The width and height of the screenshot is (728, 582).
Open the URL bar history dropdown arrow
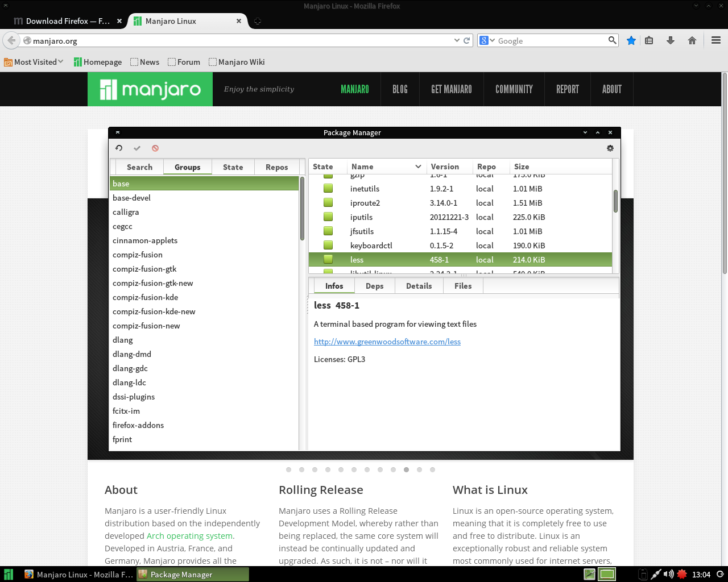[457, 40]
